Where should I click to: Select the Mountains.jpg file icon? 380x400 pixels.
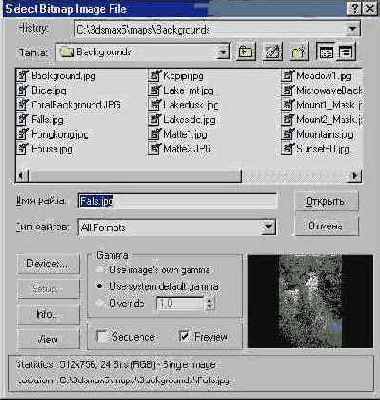click(288, 134)
